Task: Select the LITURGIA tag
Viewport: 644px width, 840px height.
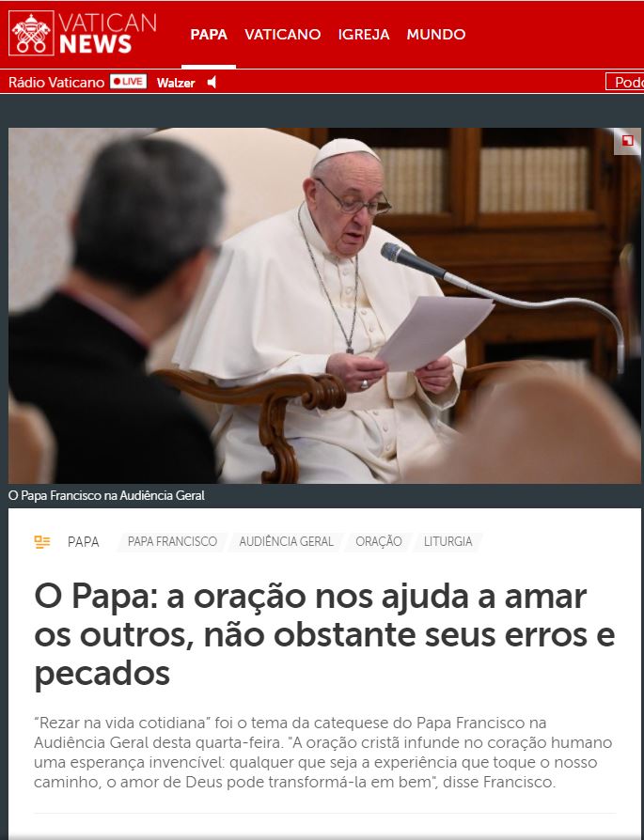Action: pyautogui.click(x=448, y=541)
